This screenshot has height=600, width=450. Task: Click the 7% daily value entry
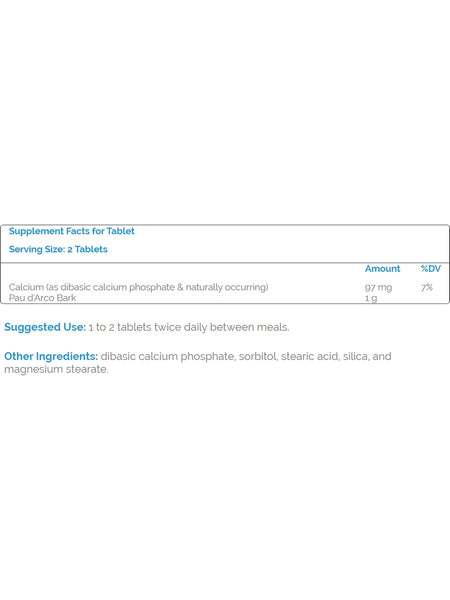[427, 287]
